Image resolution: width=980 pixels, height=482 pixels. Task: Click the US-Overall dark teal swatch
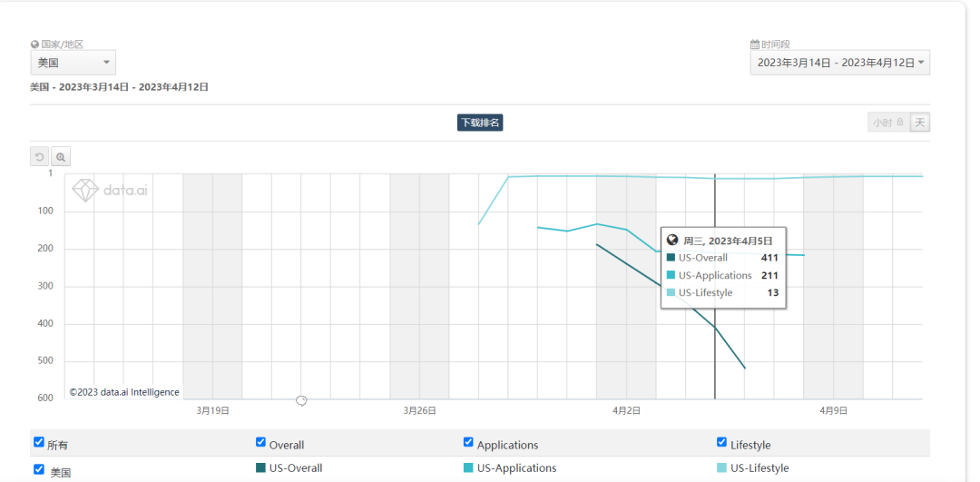pos(261,468)
